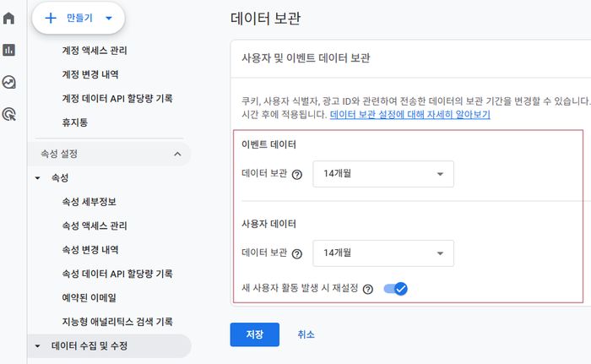Click help icon next to 새 사용자 활동 발생 시 재설정
This screenshot has height=364, width=591.
(x=368, y=290)
